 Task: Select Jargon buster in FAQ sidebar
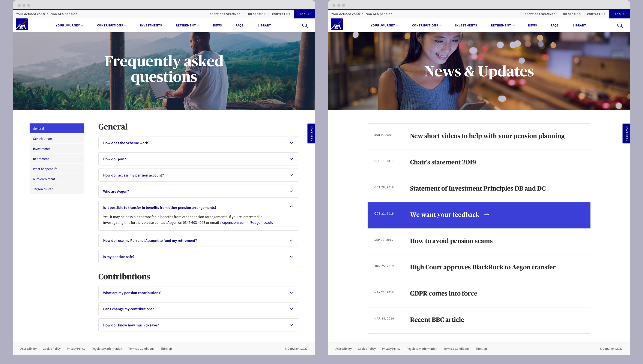(57, 189)
